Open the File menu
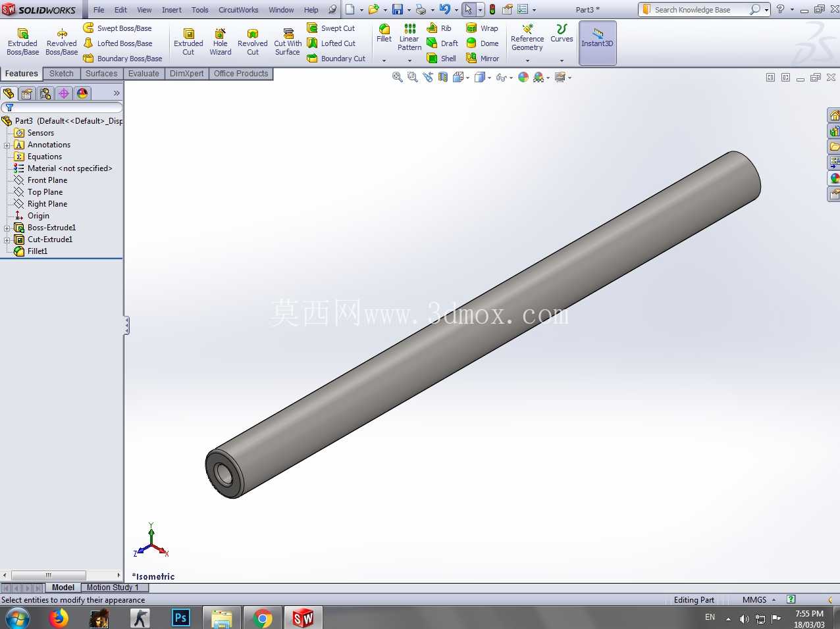 (x=99, y=10)
